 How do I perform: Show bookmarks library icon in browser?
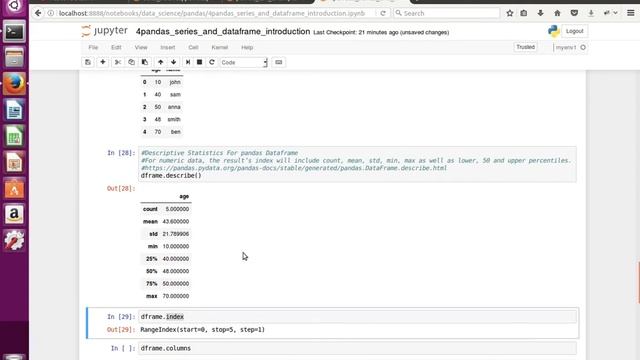[524, 13]
